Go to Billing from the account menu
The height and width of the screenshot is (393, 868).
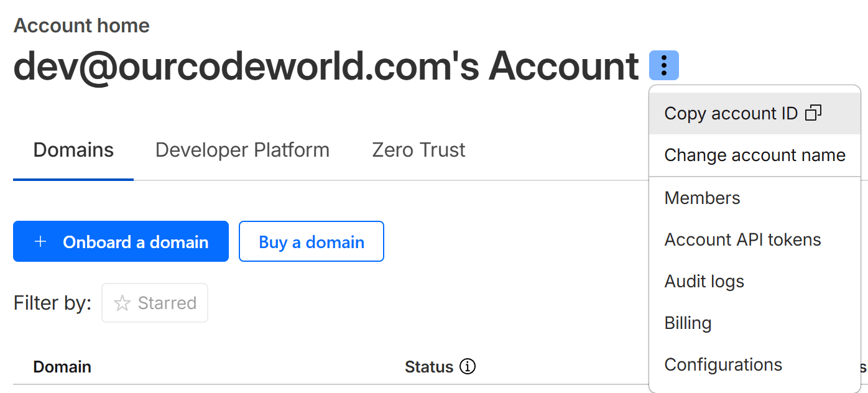click(688, 323)
